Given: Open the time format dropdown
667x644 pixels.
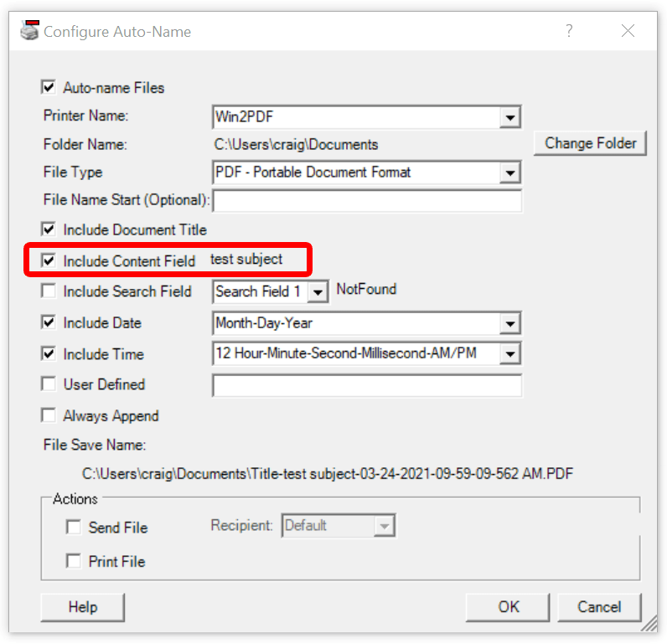Looking at the screenshot, I should 510,353.
